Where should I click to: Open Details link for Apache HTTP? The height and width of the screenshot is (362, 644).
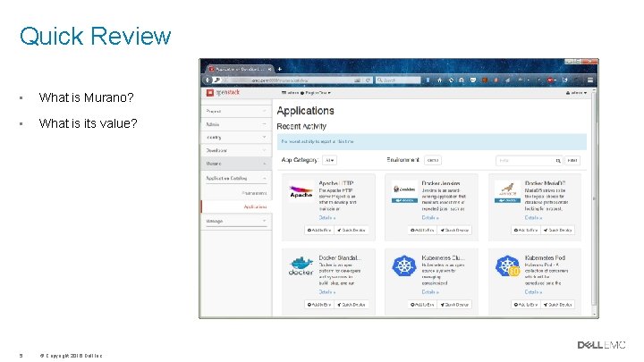327,217
